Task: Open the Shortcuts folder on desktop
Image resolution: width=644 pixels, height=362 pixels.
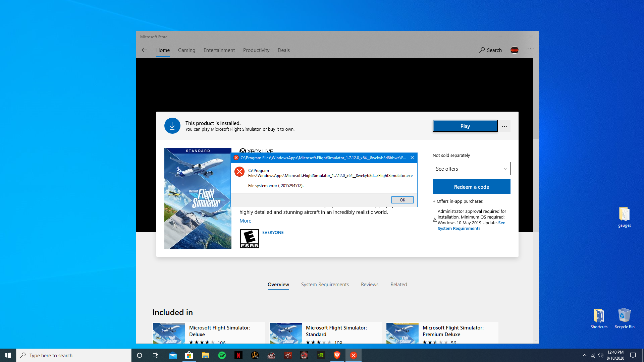Action: click(x=599, y=319)
